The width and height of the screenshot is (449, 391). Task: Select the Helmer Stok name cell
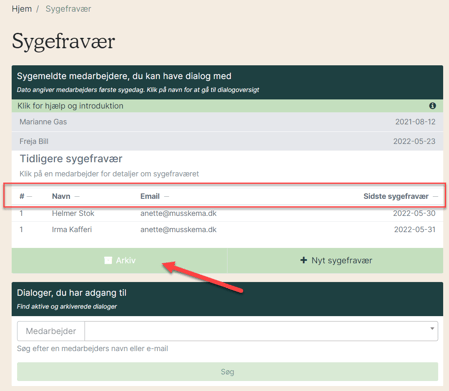pos(73,213)
